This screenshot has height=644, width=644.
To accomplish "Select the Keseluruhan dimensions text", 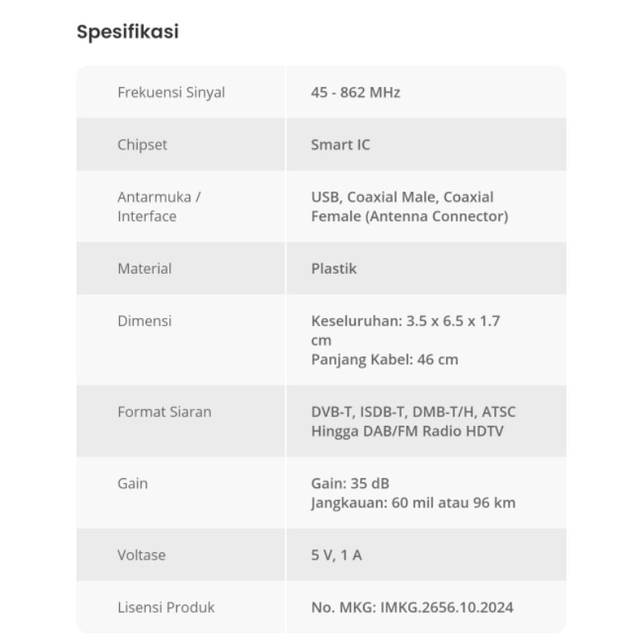I will click(x=405, y=321).
